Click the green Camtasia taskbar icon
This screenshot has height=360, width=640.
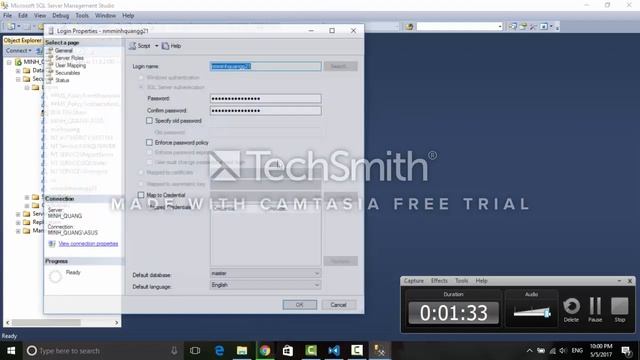click(x=311, y=351)
